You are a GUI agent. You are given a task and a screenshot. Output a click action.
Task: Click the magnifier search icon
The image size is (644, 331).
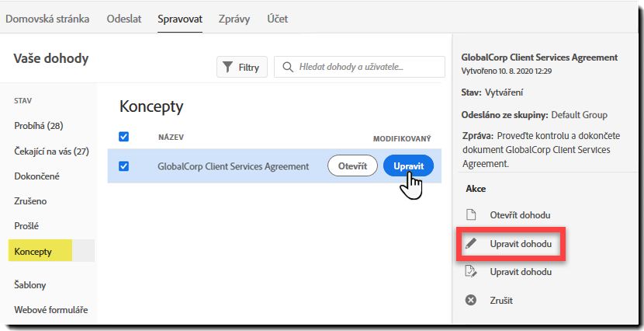point(288,67)
